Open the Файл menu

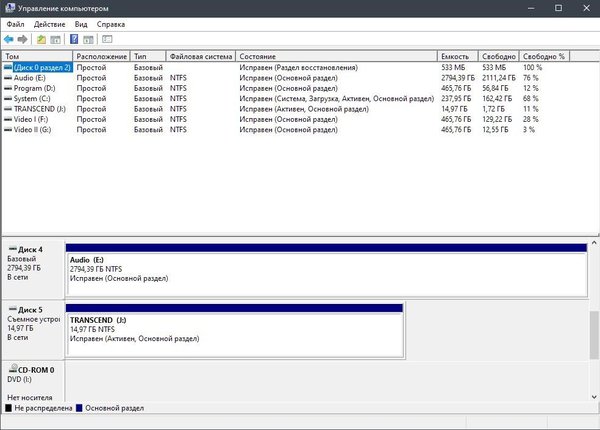pos(16,23)
